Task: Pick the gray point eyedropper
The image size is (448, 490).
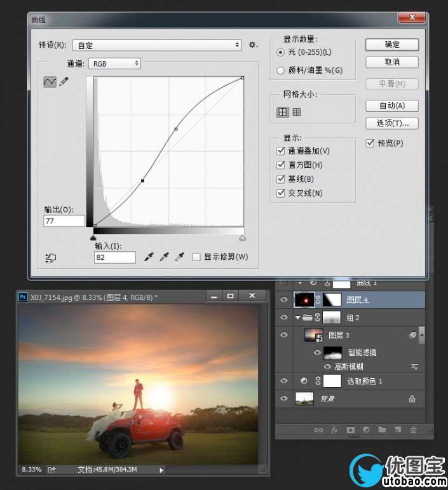Action: (165, 257)
